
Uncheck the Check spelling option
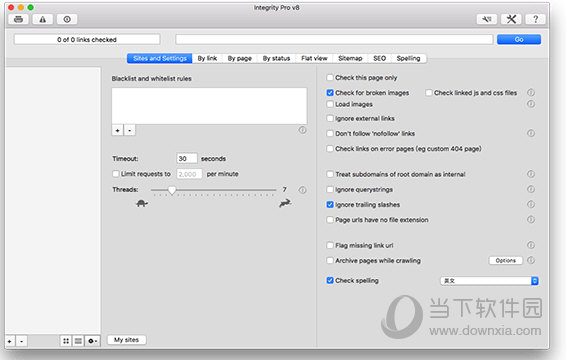330,281
